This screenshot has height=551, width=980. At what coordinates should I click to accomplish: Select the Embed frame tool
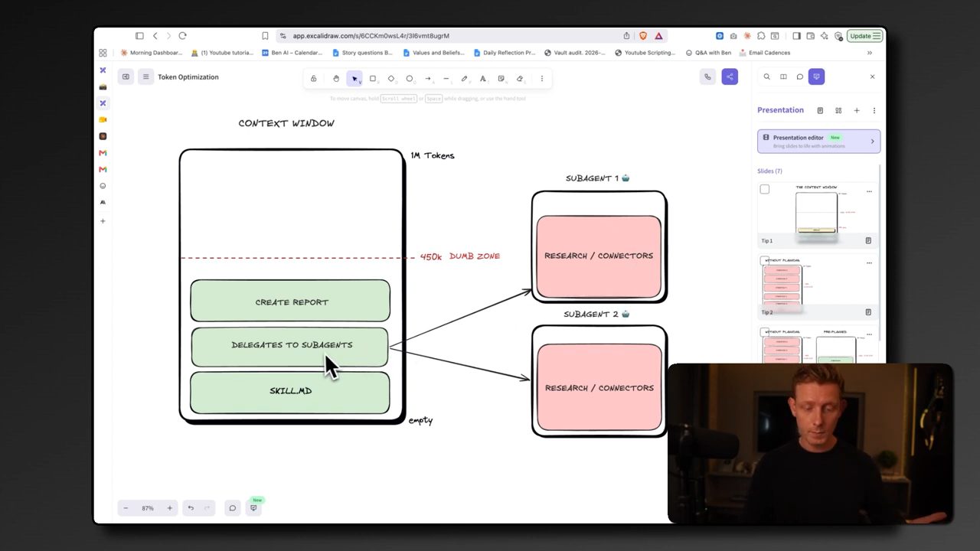[x=501, y=78]
